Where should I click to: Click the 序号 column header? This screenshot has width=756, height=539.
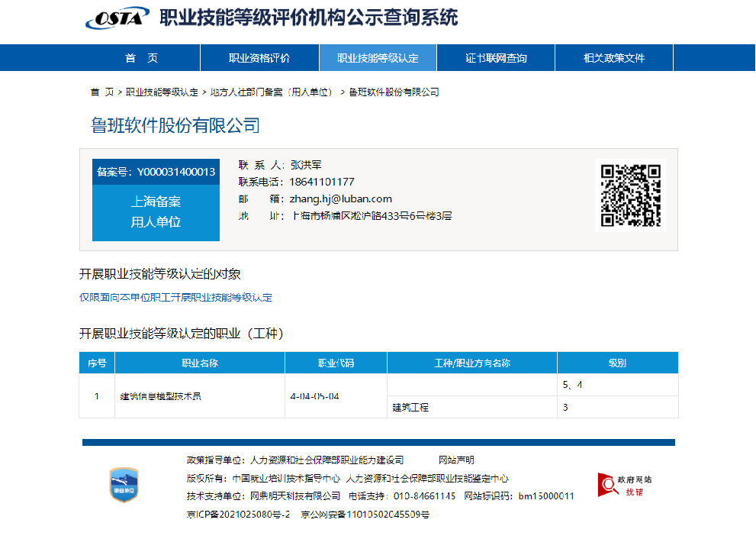pos(97,363)
